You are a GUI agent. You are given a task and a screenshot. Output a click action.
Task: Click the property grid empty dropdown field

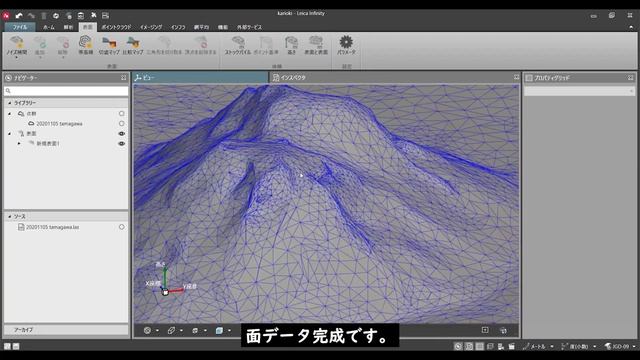(579, 91)
